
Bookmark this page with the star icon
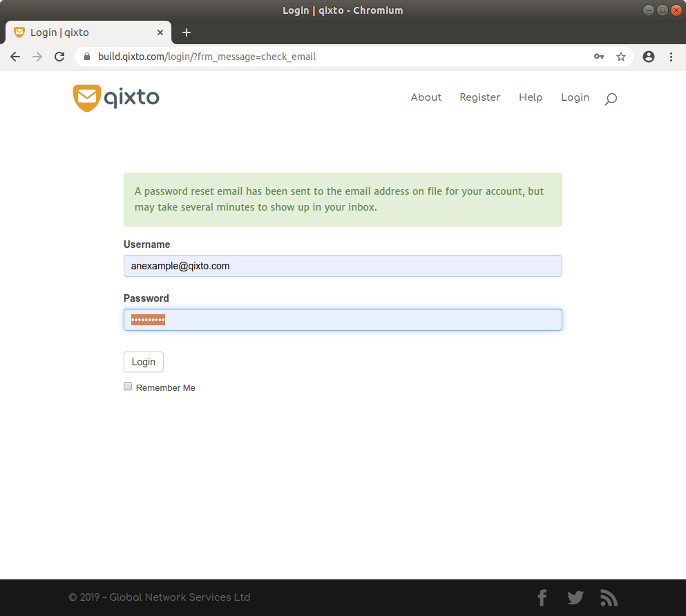click(621, 57)
